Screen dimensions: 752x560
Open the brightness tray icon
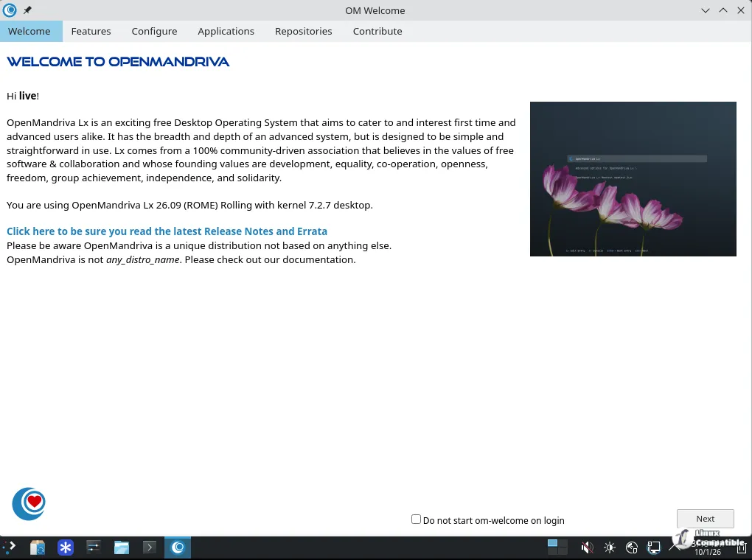(x=610, y=547)
